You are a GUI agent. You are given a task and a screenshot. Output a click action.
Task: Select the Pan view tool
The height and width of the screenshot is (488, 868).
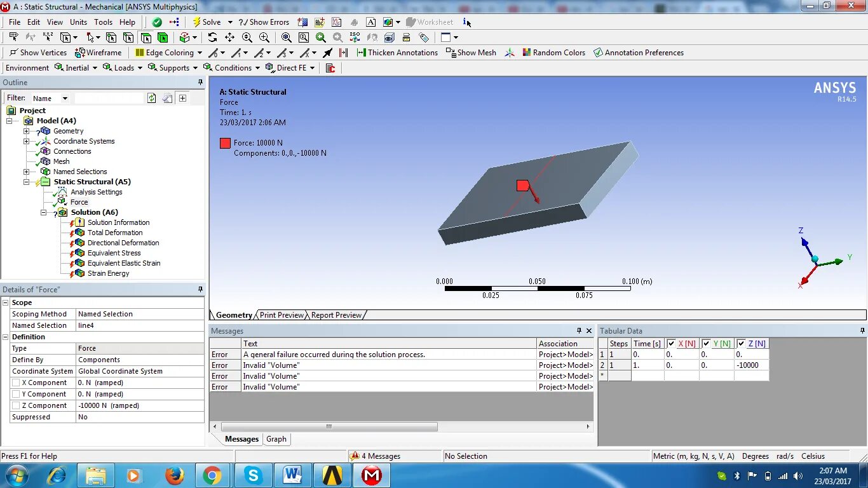pos(229,37)
